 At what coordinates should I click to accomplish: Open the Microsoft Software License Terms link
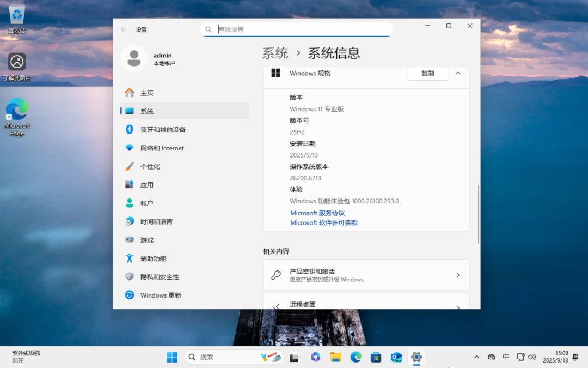pos(324,223)
